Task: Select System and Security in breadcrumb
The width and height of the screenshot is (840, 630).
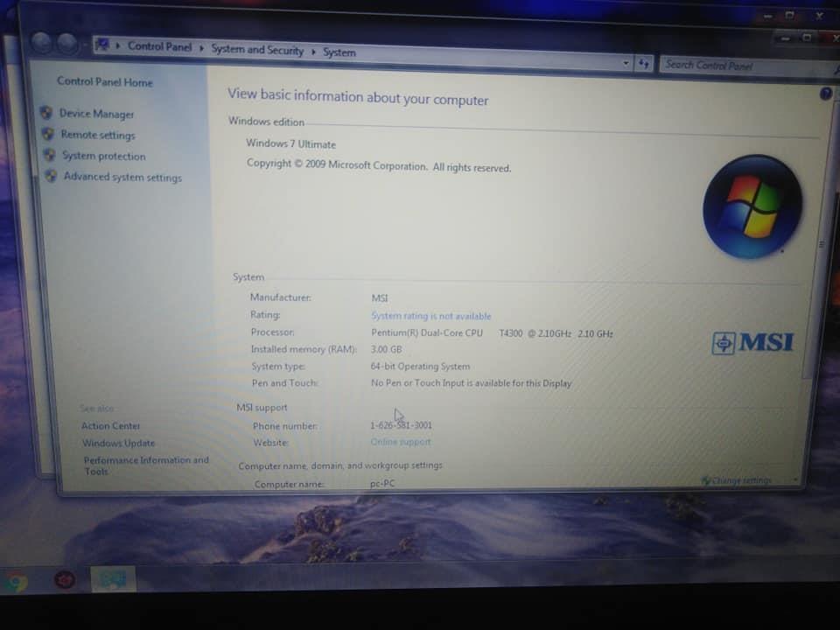Action: tap(257, 50)
